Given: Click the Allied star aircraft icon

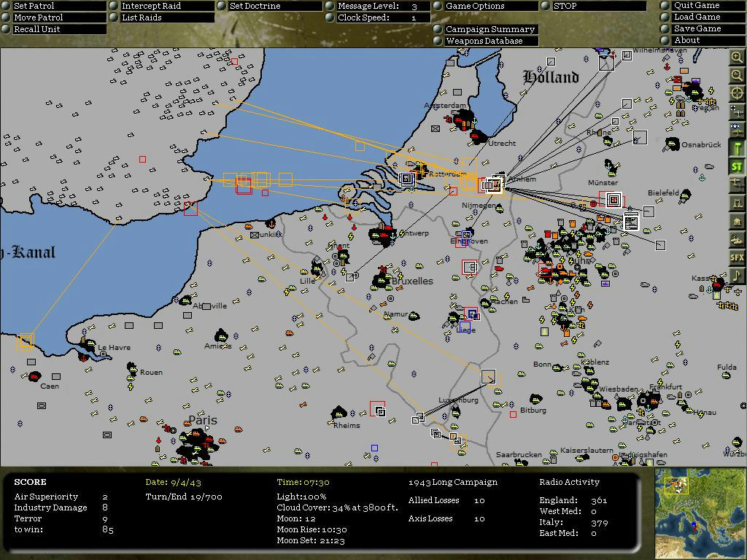Looking at the screenshot, I should pos(737,129).
